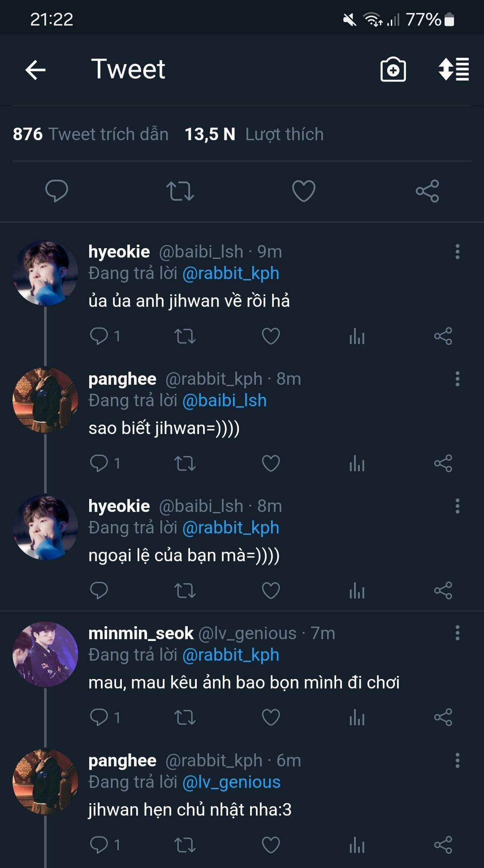Like minmin_seok's 'mau, mau kêu' reply
Viewport: 484px width, 868px height.
pyautogui.click(x=271, y=717)
